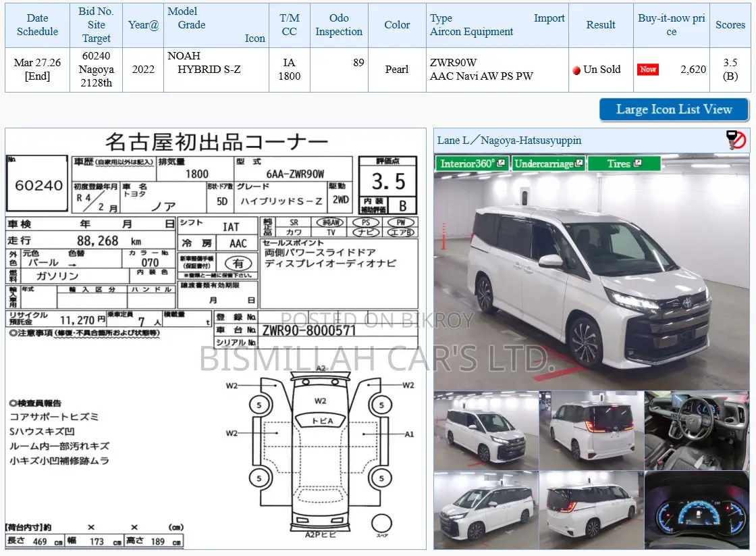Click the red Now buy-it-now badge
The image size is (756, 556).
(x=647, y=70)
